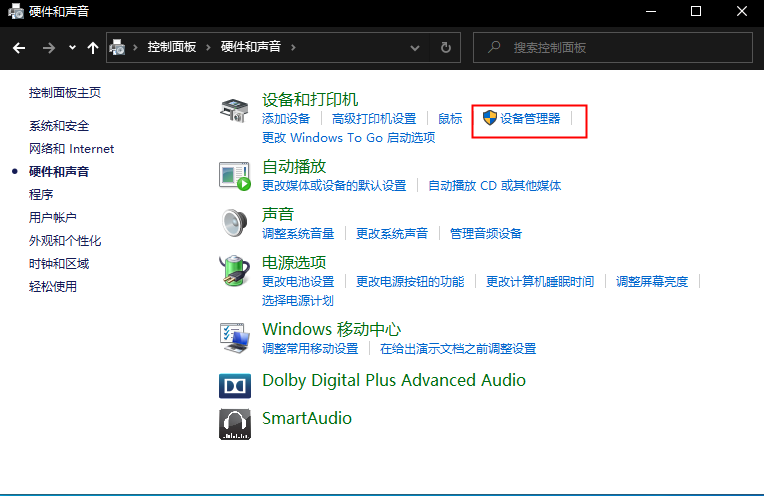The height and width of the screenshot is (496, 764).
Task: Click 管理音频设备 link
Action: [x=485, y=233]
